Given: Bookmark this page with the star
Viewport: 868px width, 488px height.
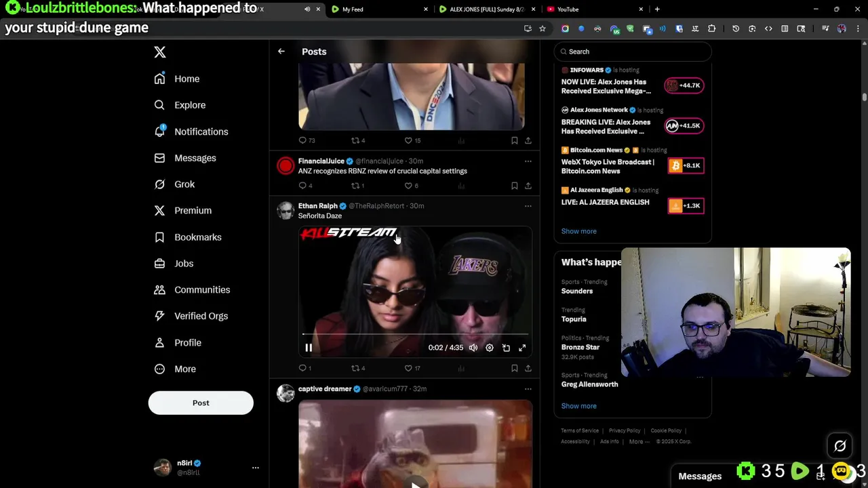Looking at the screenshot, I should point(542,28).
